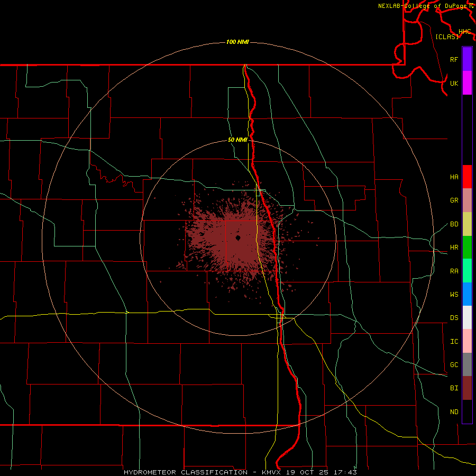Image resolution: width=476 pixels, height=476 pixels.
Task: Click the BI legend label
Action: (x=454, y=388)
